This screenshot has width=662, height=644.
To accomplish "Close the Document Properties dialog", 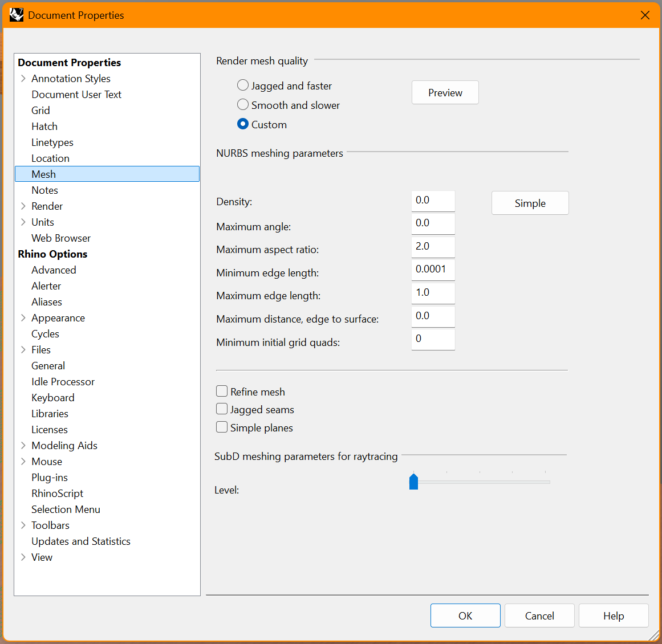I will coord(645,15).
